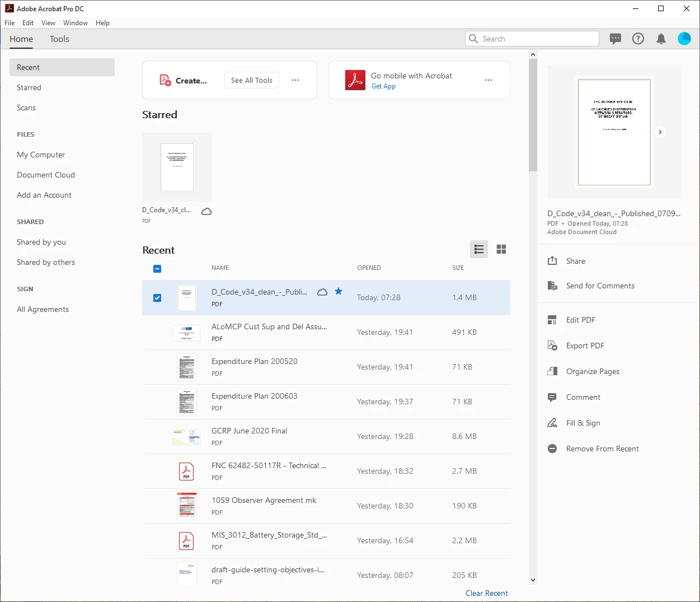
Task: Click the Share icon in the right panel
Action: tap(552, 261)
